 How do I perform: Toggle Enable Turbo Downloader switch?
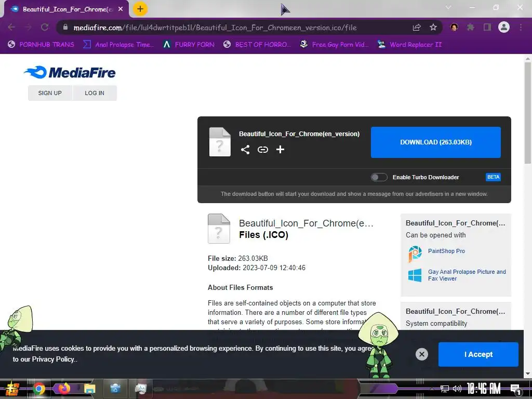point(379,177)
